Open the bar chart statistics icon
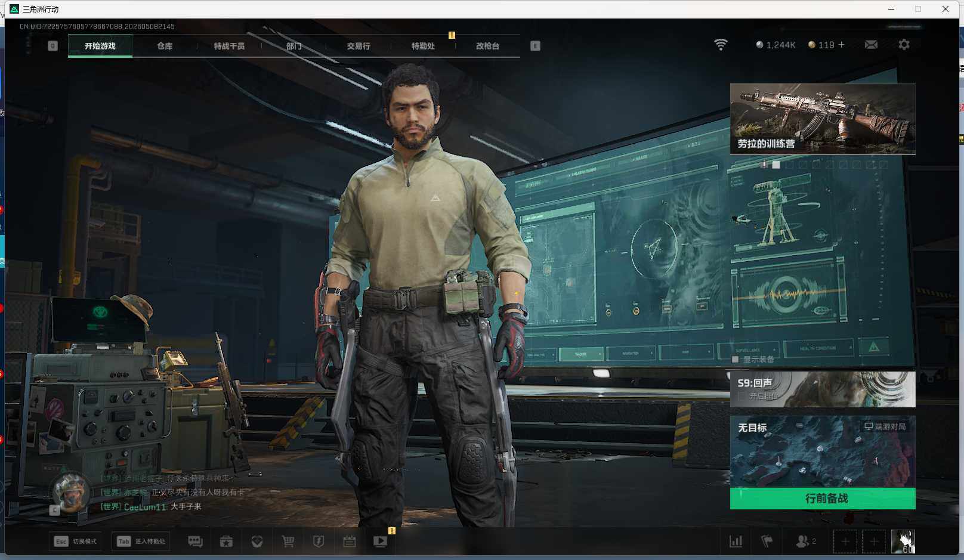964x560 pixels. click(x=736, y=542)
